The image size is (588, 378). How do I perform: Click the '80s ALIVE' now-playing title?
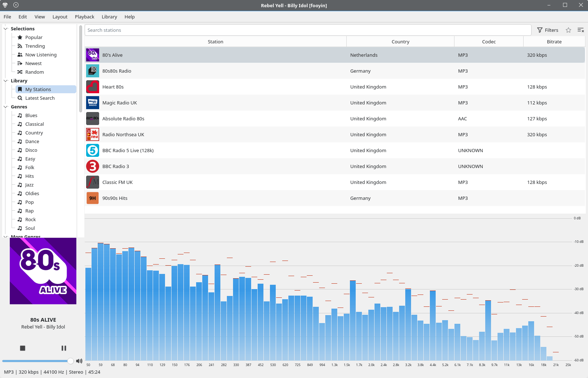coord(43,320)
